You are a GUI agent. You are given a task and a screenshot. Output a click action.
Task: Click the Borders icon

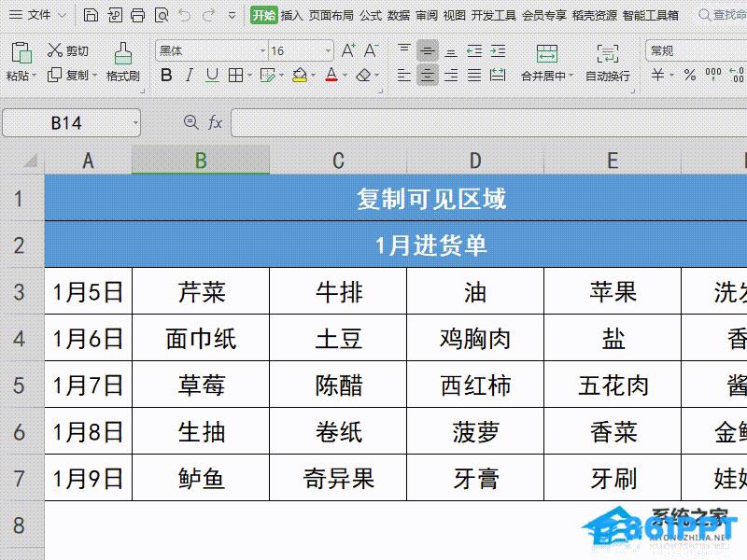(236, 75)
